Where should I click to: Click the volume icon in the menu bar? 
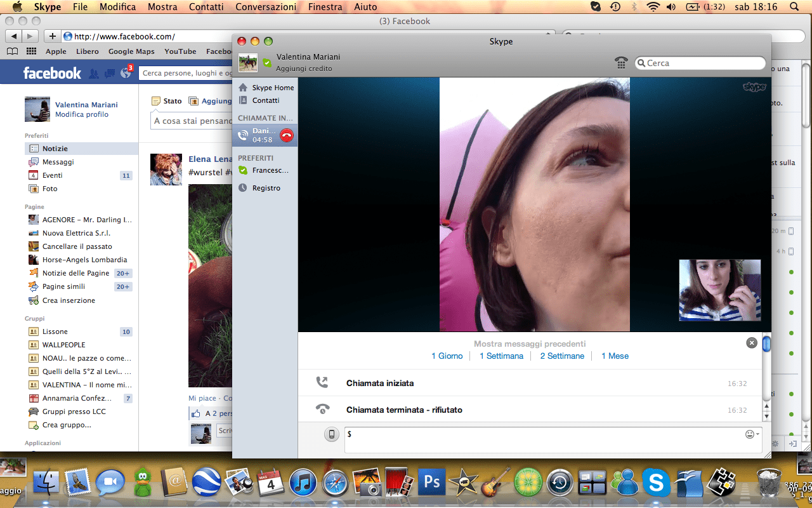click(x=671, y=7)
